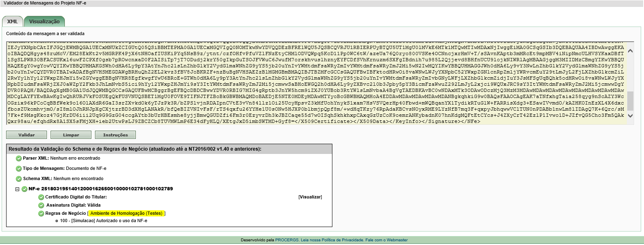Image resolution: width=644 pixels, height=245 pixels.
Task: Click the Limpar button
Action: pos(71,135)
